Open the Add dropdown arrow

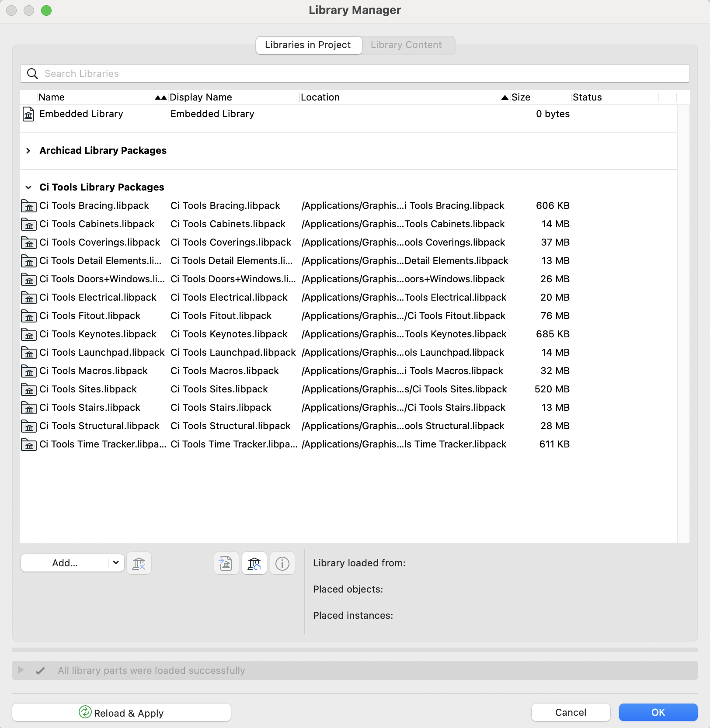[116, 562]
